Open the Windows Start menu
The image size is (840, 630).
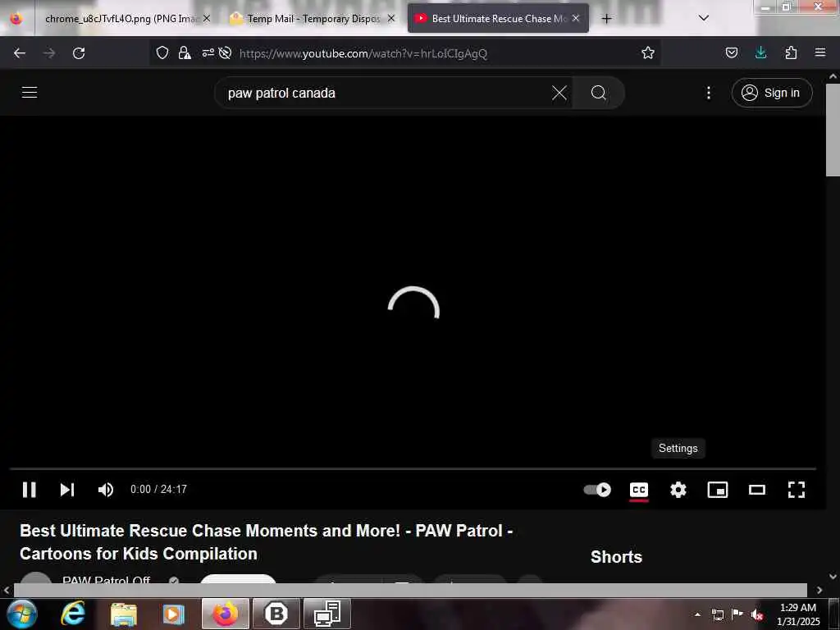tap(22, 614)
